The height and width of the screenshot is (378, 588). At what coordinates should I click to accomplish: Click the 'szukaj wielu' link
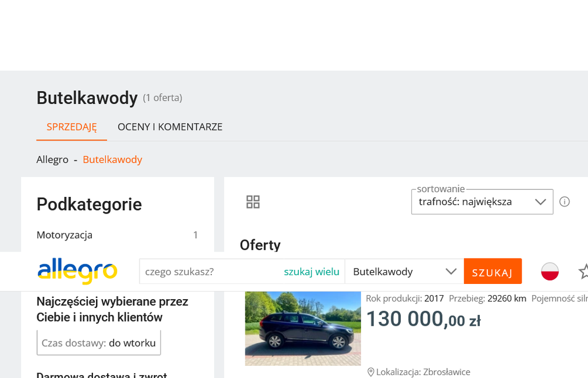tap(311, 272)
